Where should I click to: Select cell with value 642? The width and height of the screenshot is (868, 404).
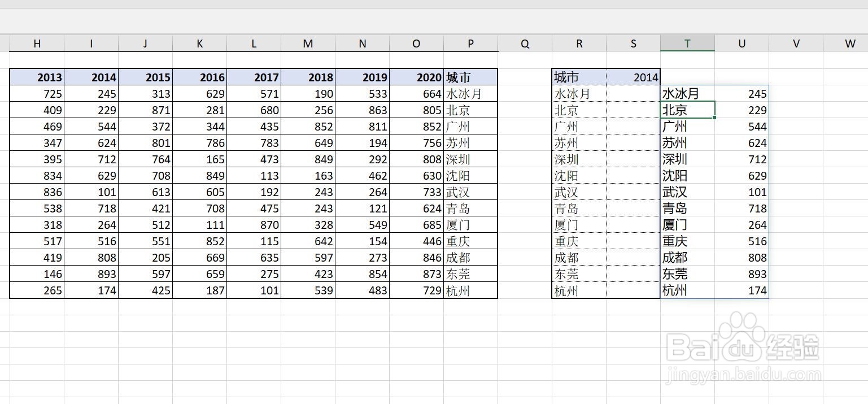[x=308, y=241]
